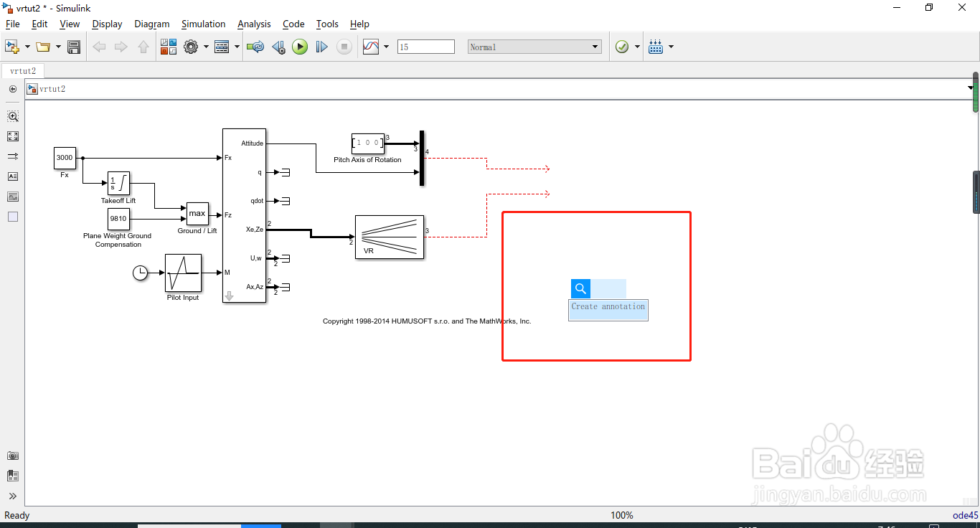Click the Stop simulation button

click(344, 47)
